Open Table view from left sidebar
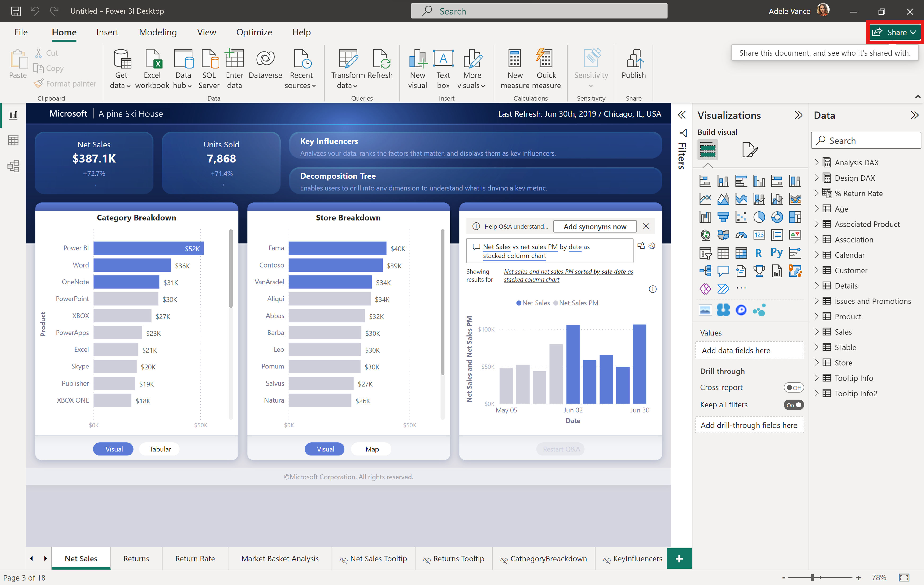Viewport: 924px width, 585px height. 13,140
